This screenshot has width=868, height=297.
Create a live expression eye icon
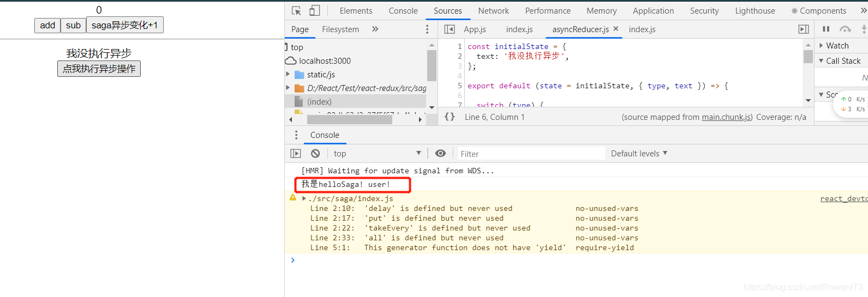coord(441,154)
